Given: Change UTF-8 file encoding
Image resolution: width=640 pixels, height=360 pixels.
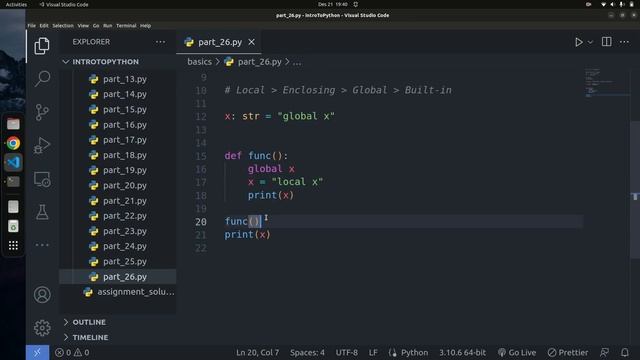Looking at the screenshot, I should click(x=347, y=353).
